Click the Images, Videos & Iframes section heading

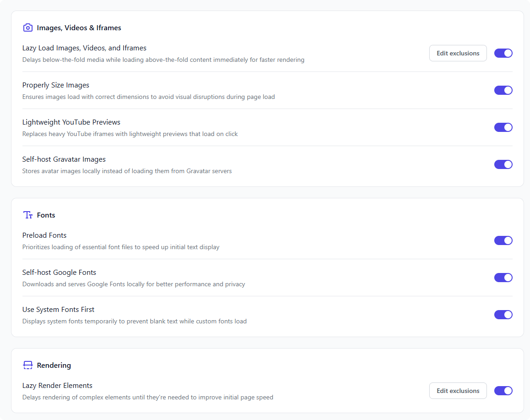click(x=79, y=28)
